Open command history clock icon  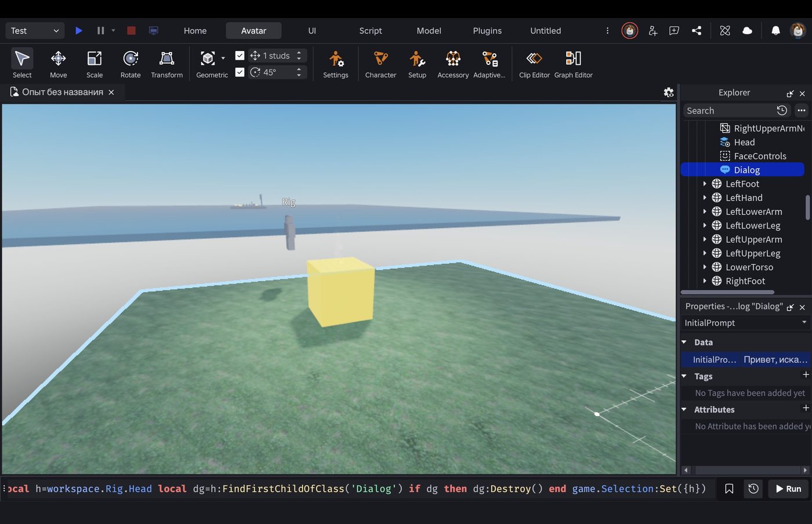point(753,489)
